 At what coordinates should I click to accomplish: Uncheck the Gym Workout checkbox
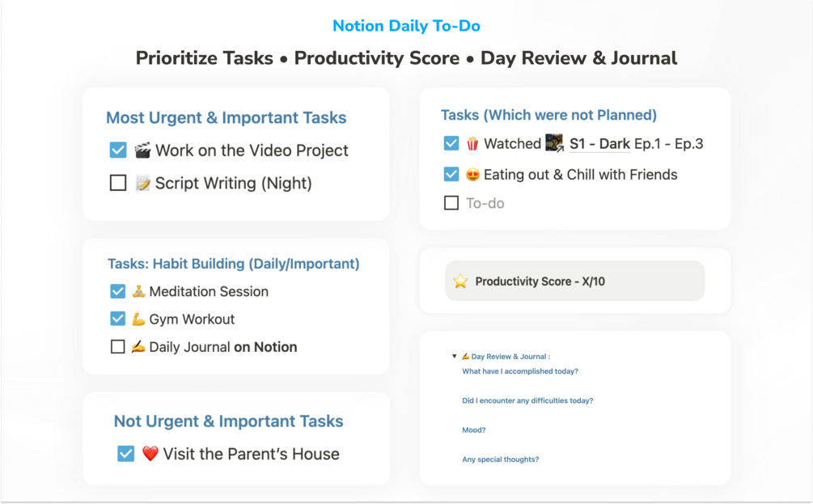[118, 320]
